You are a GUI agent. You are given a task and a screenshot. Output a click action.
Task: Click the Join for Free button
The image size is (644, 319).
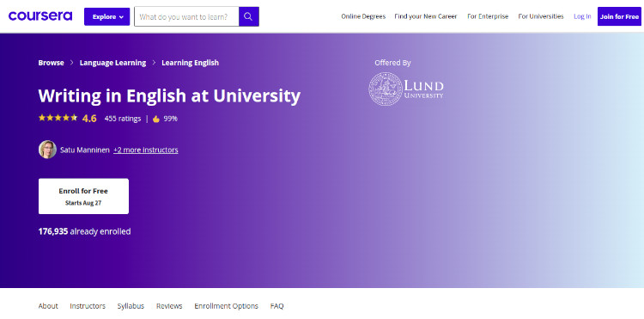(619, 16)
